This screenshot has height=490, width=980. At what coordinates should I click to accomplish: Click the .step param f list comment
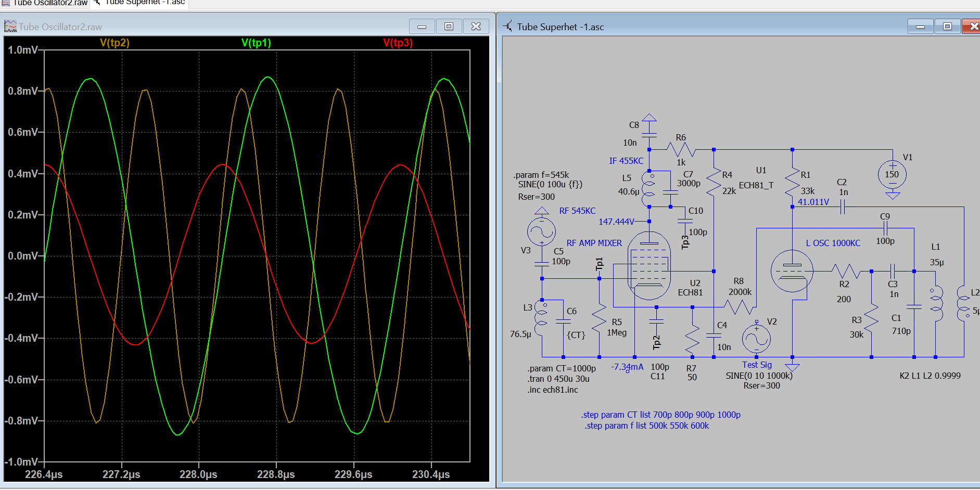[x=647, y=425]
